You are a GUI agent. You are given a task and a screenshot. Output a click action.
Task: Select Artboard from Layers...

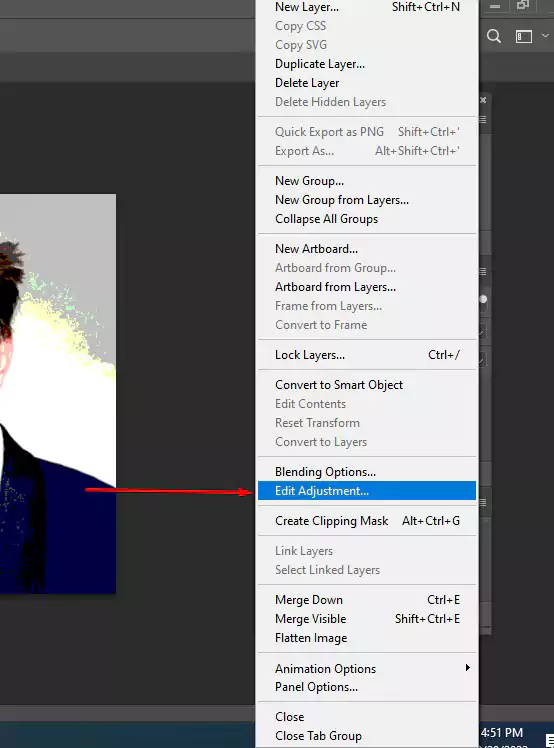point(367,287)
